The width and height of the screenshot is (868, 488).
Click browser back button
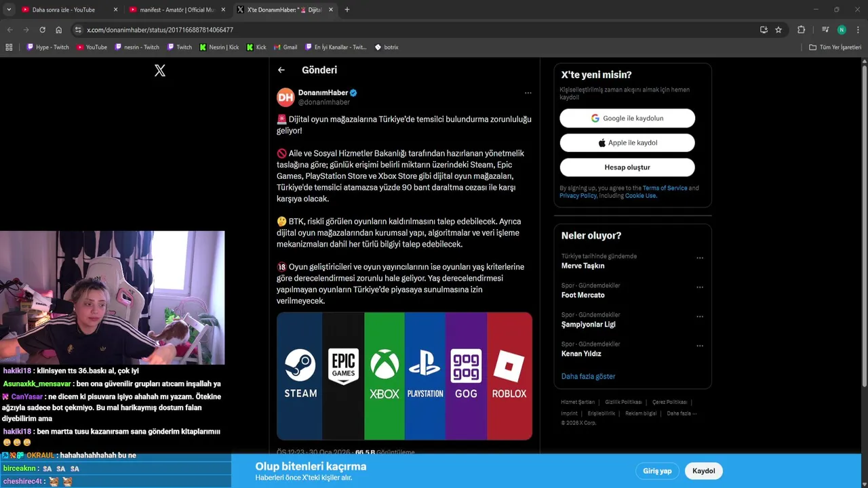(9, 30)
